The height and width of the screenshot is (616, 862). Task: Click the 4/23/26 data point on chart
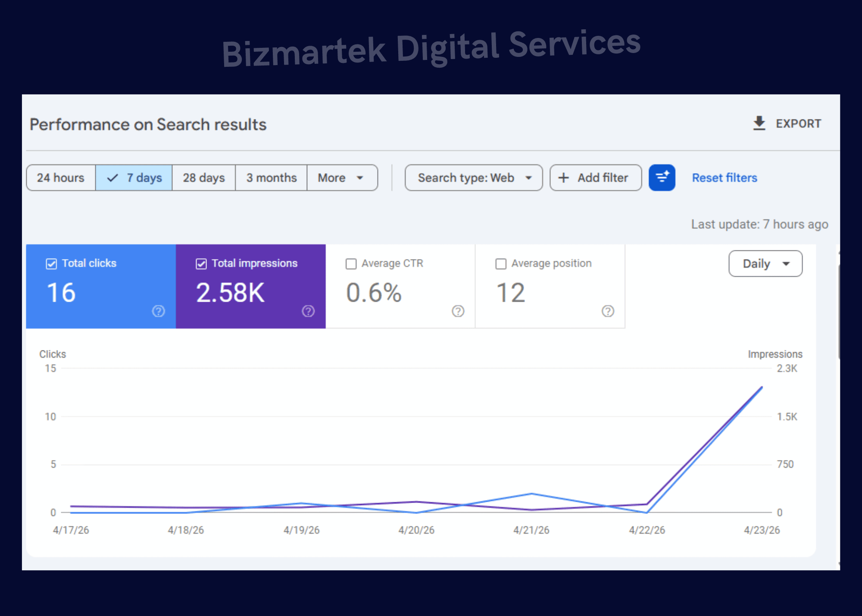click(762, 387)
